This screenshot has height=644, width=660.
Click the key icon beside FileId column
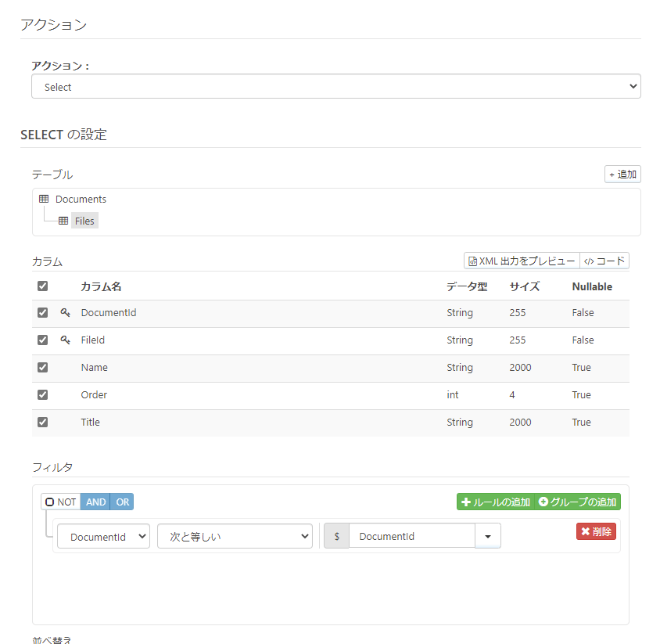tap(66, 340)
